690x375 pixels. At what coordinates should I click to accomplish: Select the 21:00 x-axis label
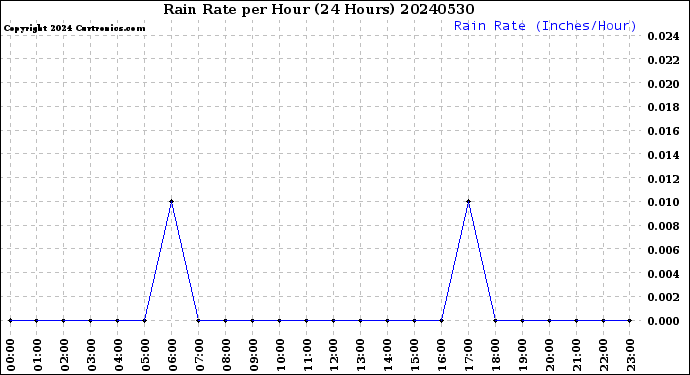click(576, 355)
